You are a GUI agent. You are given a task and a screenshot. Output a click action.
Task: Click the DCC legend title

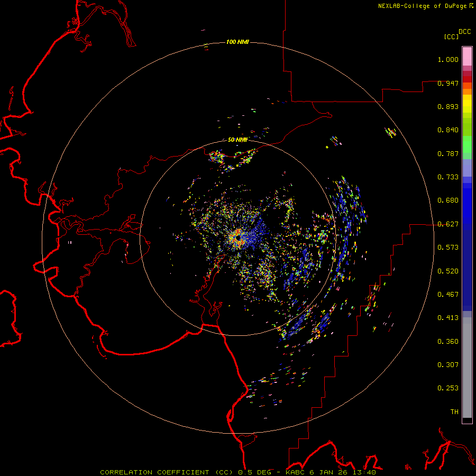[x=464, y=32]
